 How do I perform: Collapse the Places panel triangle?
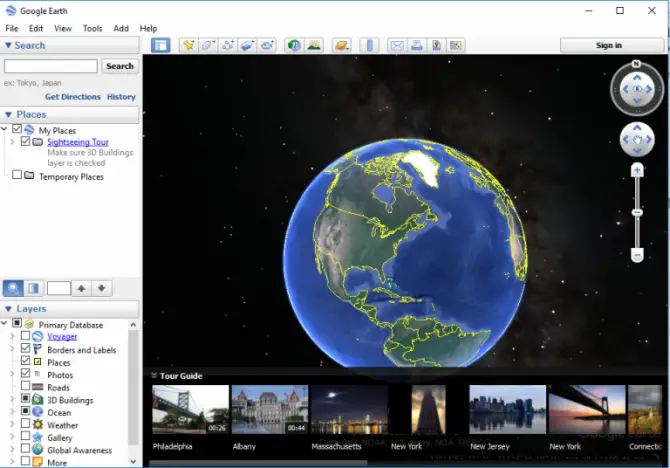(8, 115)
